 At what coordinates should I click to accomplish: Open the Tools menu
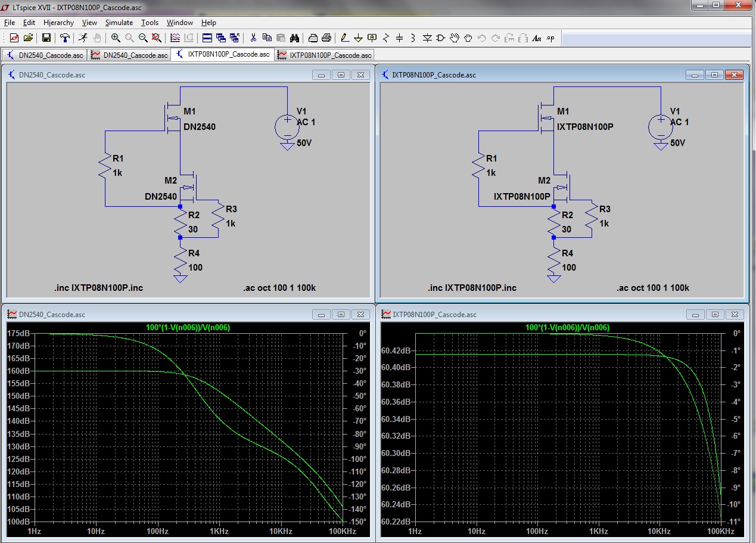pos(150,23)
